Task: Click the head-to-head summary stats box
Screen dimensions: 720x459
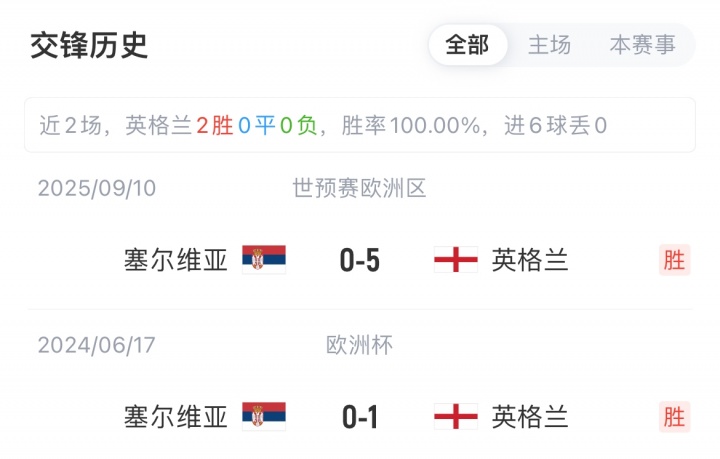Action: coord(360,125)
